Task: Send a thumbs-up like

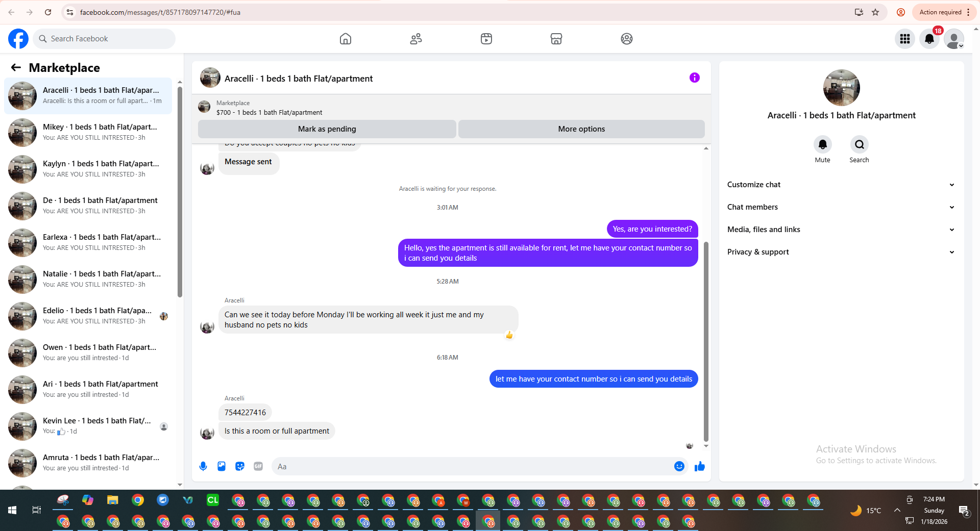Action: [x=700, y=466]
